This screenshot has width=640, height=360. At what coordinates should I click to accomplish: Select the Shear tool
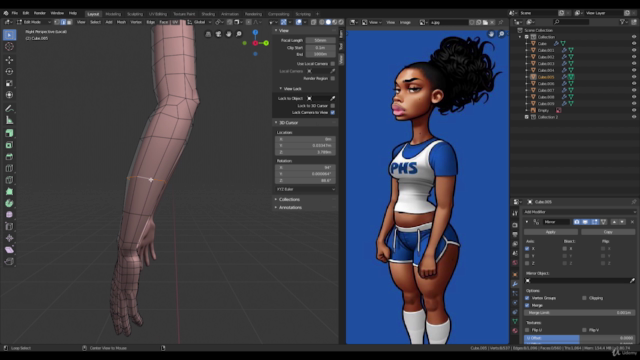[9, 250]
